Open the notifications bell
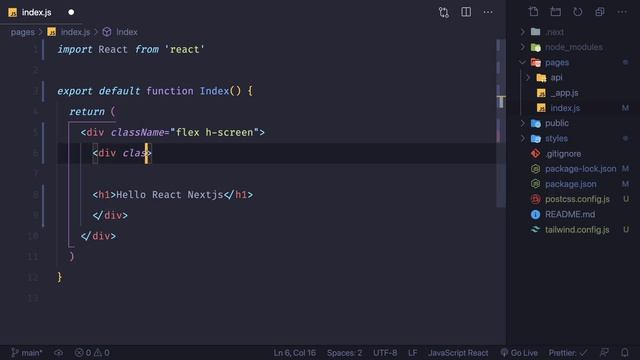 [624, 353]
